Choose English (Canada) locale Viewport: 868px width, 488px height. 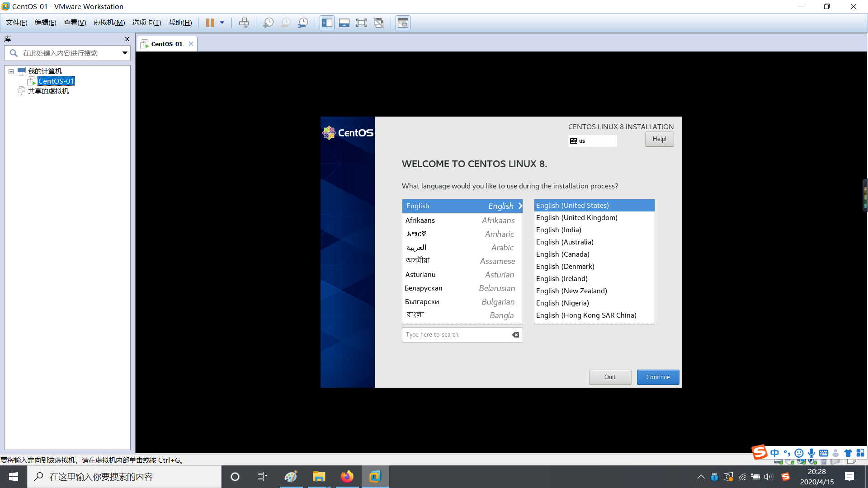[x=594, y=254]
